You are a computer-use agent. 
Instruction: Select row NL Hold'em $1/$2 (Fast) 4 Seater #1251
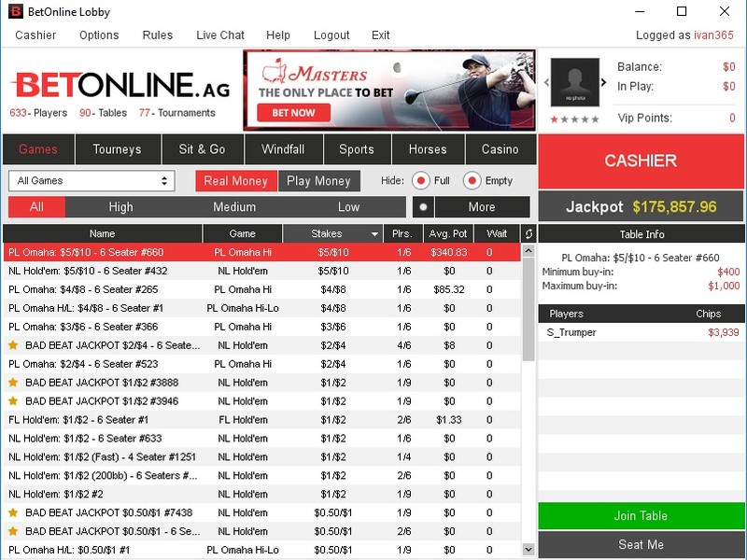pyautogui.click(x=262, y=456)
